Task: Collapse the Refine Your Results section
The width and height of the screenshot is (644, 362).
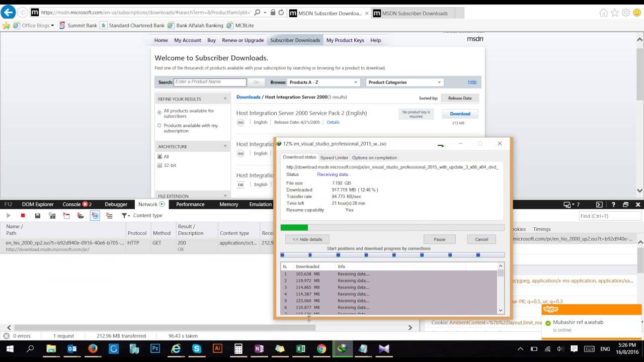Action: pos(225,99)
